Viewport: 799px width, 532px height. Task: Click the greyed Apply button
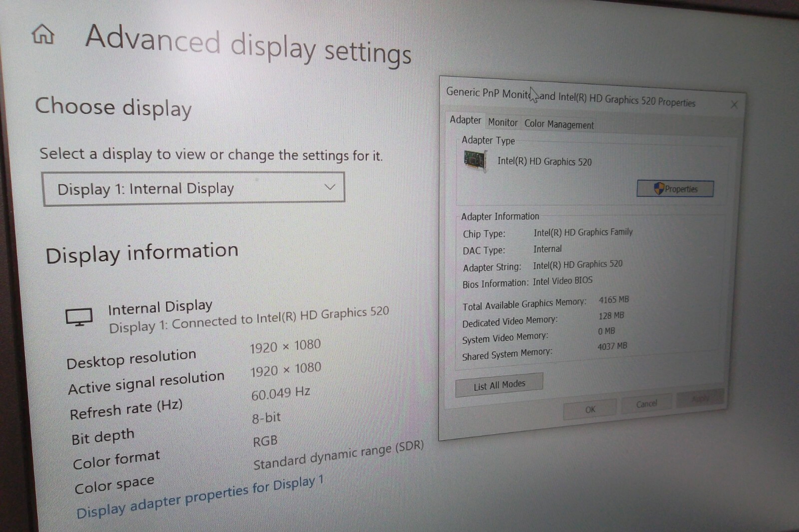(700, 398)
